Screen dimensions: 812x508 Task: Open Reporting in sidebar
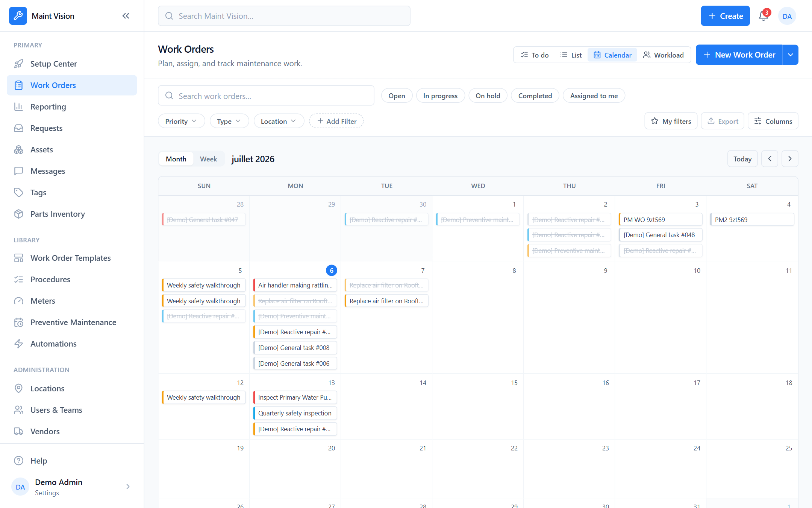pos(72,107)
